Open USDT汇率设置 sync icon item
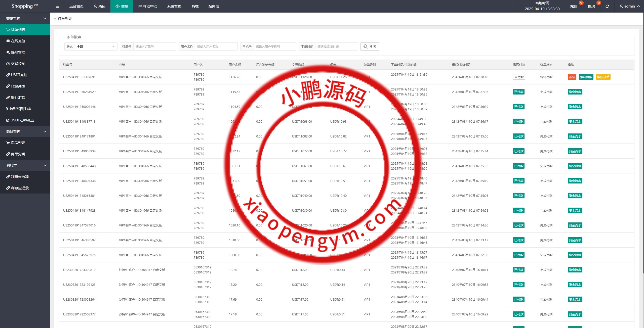The width and height of the screenshot is (644, 328). [x=22, y=120]
